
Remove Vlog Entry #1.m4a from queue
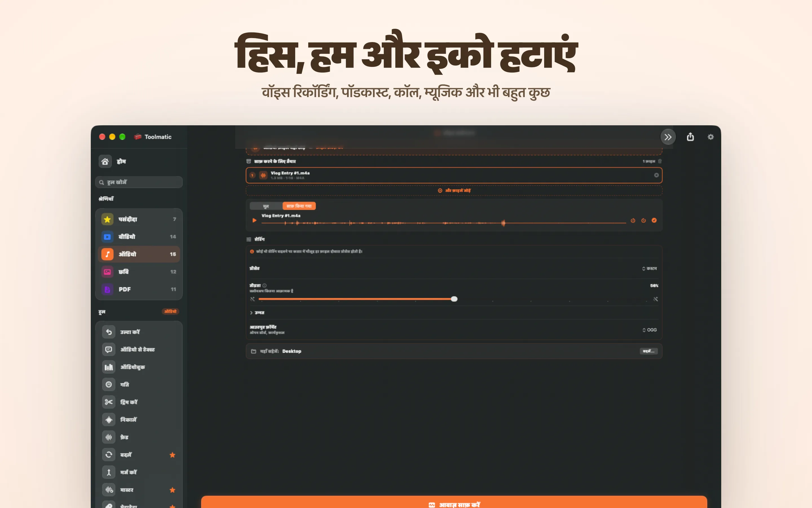(x=656, y=175)
